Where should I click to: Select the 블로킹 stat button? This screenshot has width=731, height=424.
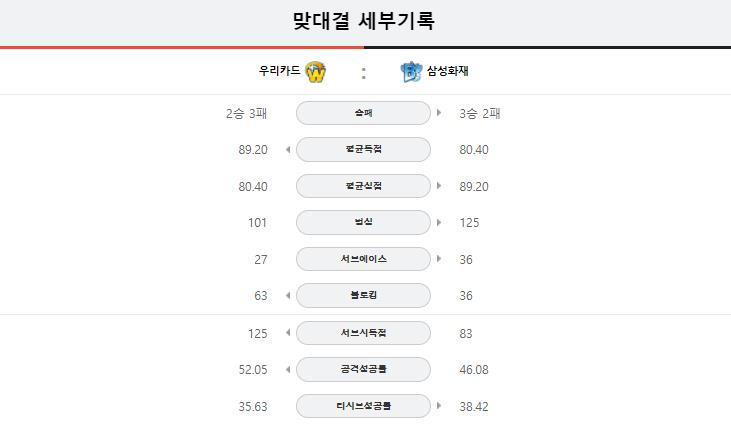pos(363,295)
